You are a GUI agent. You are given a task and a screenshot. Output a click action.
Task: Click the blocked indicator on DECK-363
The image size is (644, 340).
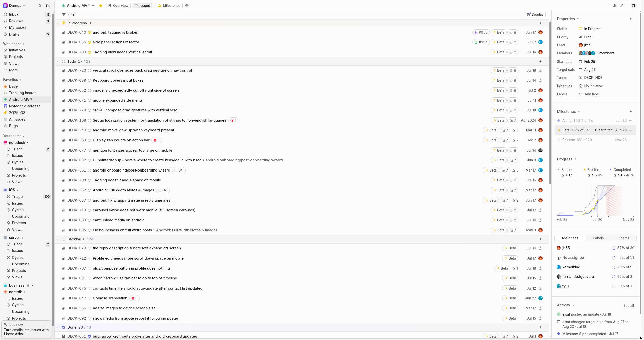click(157, 140)
